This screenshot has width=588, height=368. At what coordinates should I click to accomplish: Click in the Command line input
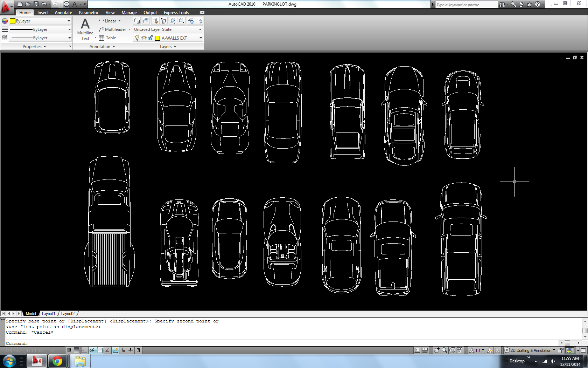coord(280,343)
